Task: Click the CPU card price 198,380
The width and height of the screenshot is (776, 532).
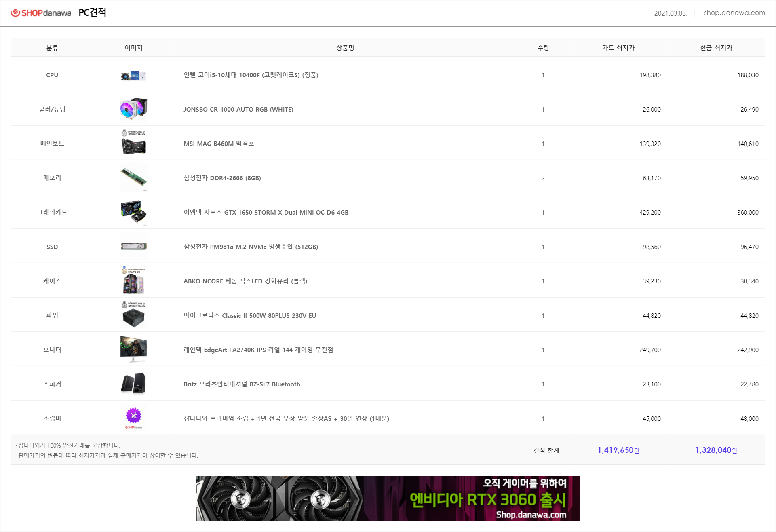Action: coord(650,75)
